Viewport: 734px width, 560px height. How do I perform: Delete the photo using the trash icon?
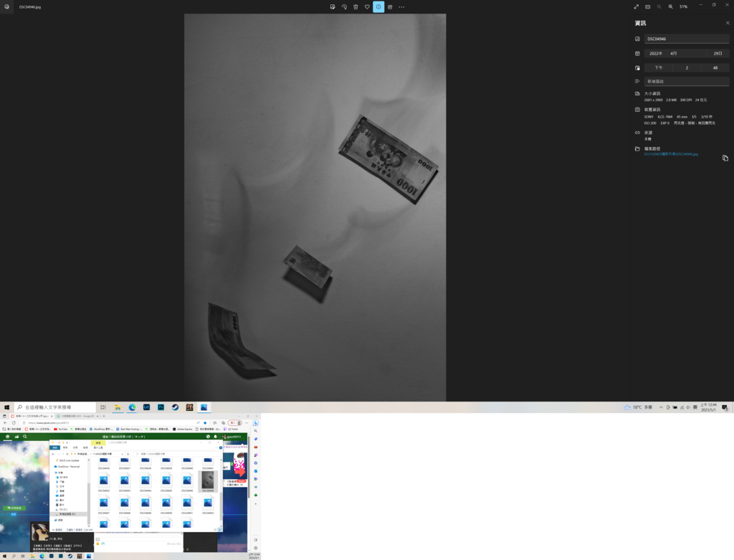pos(356,7)
